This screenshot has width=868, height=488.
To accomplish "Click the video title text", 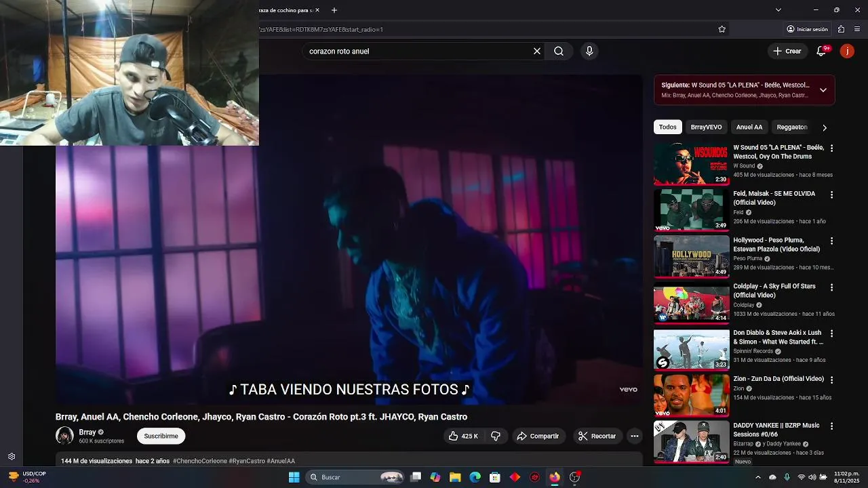I will (x=261, y=417).
